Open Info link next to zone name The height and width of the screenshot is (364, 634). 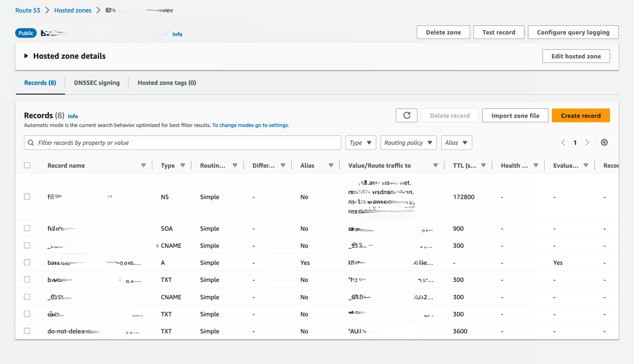click(177, 34)
